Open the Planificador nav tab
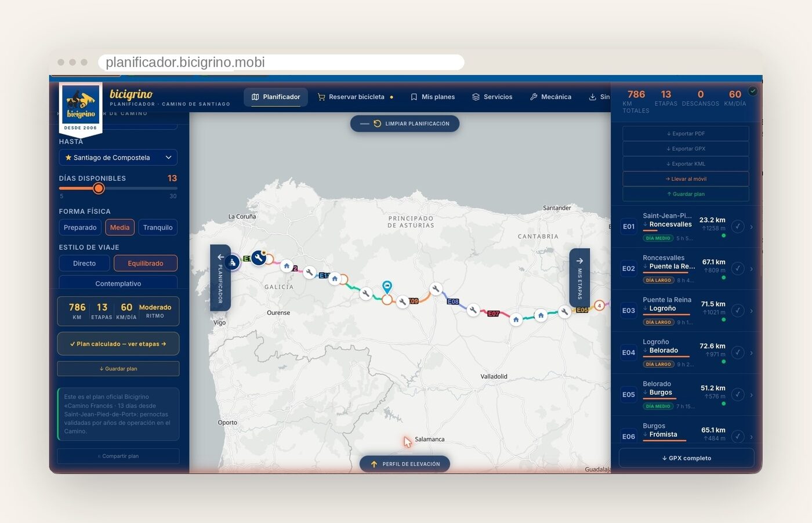Screen dimensions: 812x523 tap(276, 97)
